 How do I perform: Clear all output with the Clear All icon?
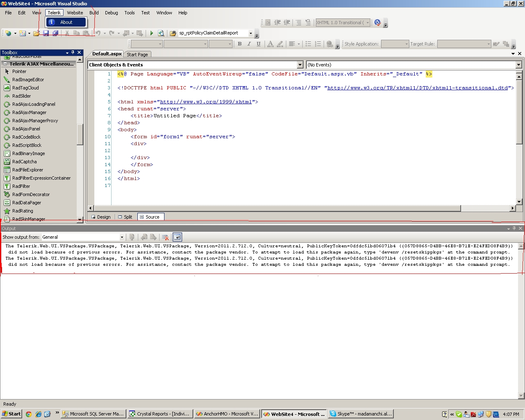click(165, 237)
